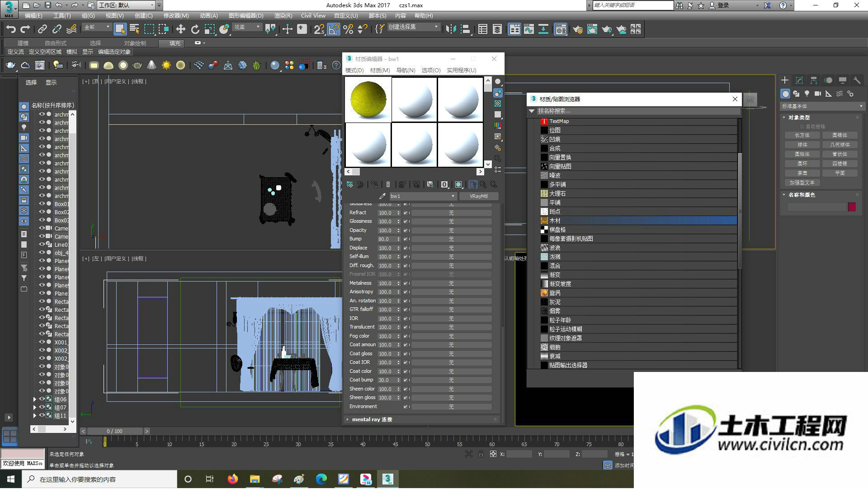The image size is (868, 489).
Task: Click the 长方体 box primitive button
Action: pos(802,135)
